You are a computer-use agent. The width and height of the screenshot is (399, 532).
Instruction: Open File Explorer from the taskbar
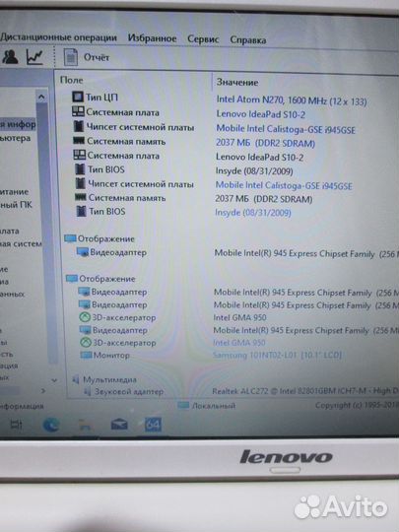pos(85,425)
